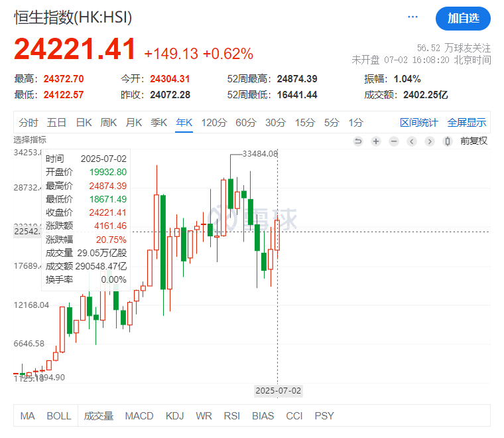The image size is (504, 438).
Task: Zoom in chart with plus icon
Action: [x=376, y=141]
